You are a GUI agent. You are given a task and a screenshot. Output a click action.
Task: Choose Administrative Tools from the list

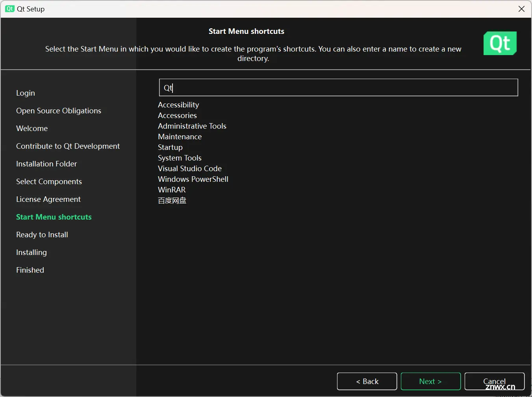coord(192,126)
